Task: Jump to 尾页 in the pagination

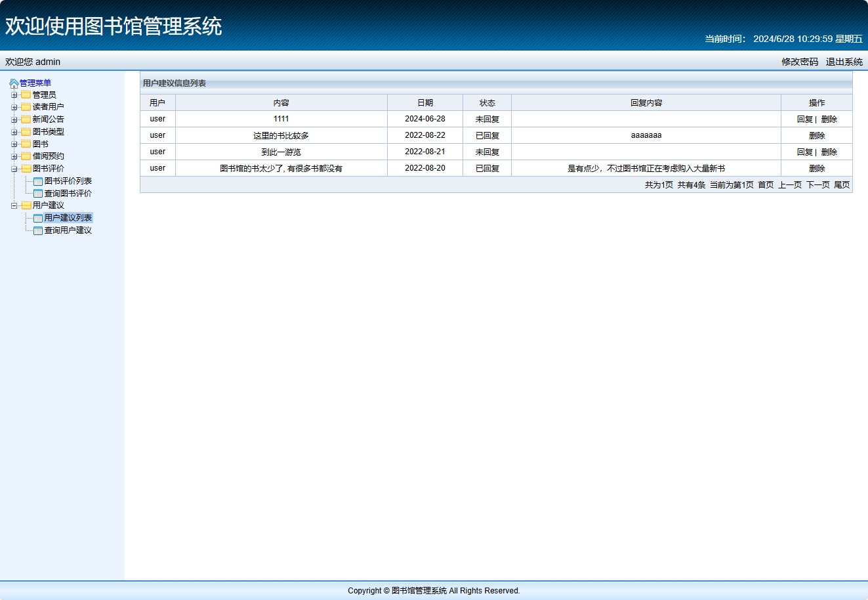Action: click(x=842, y=185)
